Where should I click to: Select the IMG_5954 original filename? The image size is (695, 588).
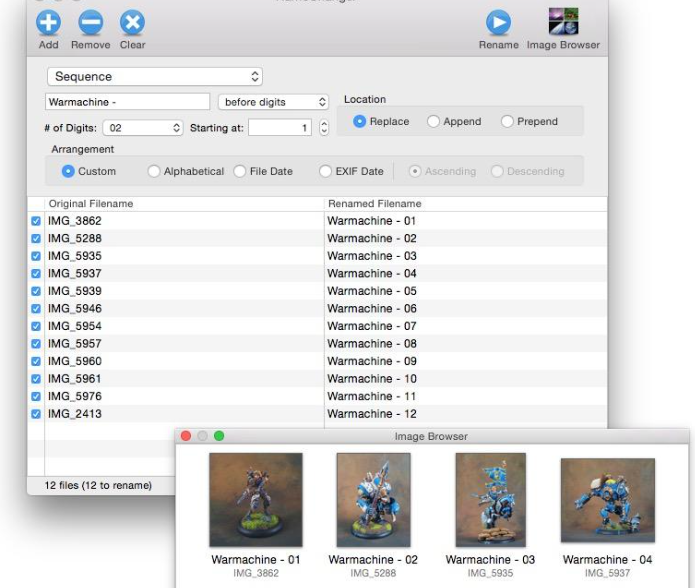(75, 326)
